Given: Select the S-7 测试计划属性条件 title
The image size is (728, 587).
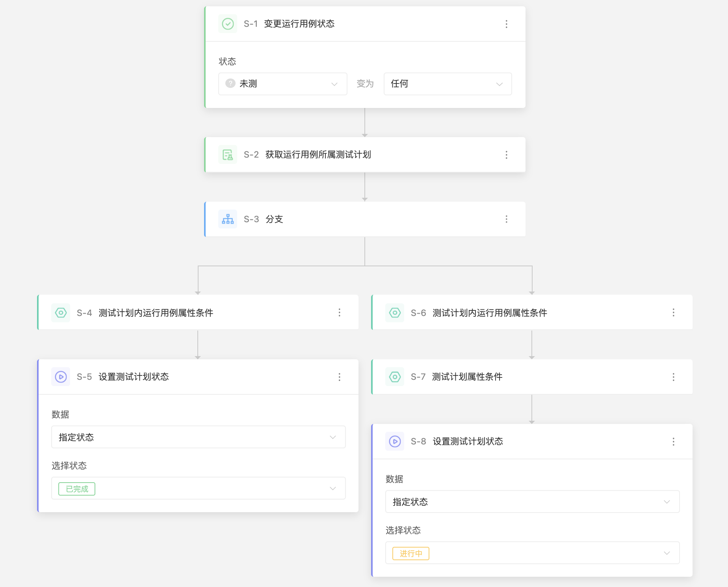Looking at the screenshot, I should click(x=467, y=377).
